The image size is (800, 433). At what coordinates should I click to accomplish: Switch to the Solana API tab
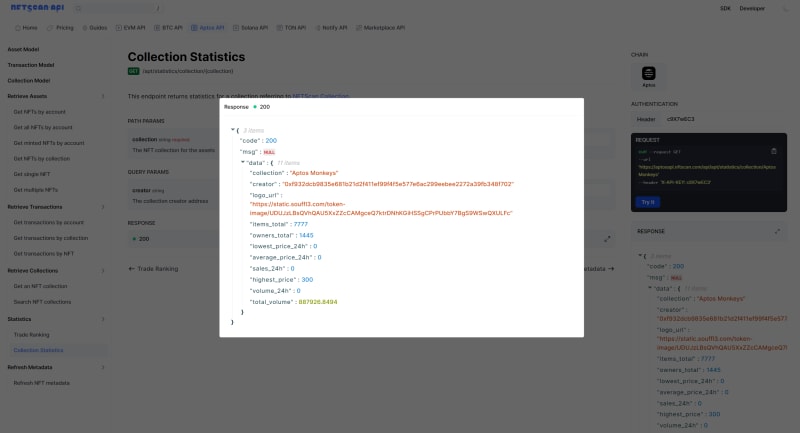tap(251, 28)
